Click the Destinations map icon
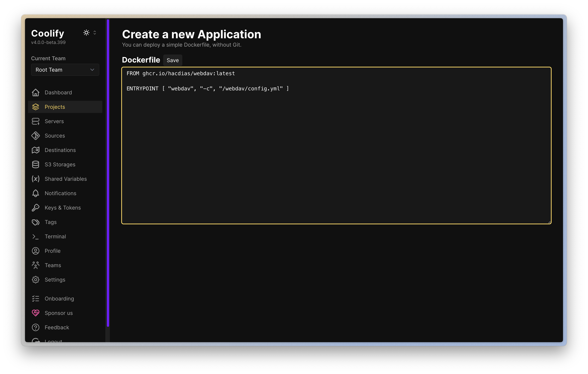 (x=36, y=150)
